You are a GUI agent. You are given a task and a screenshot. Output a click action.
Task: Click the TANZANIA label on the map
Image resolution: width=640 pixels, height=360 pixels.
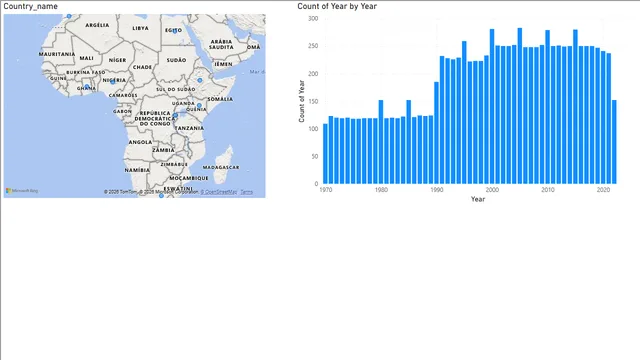189,128
